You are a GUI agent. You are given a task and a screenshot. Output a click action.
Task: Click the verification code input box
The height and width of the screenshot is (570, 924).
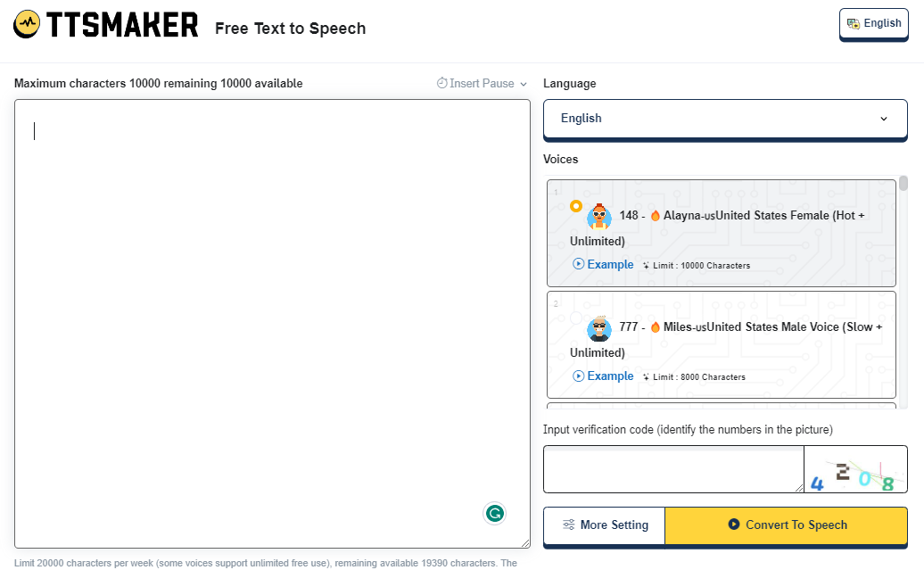(673, 469)
